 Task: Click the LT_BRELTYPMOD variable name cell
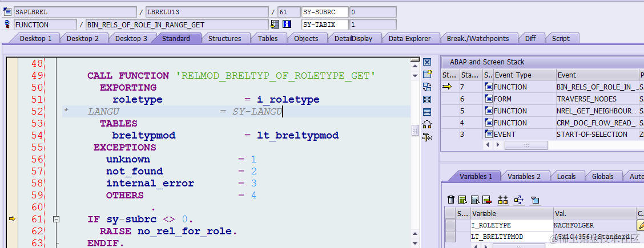point(512,237)
